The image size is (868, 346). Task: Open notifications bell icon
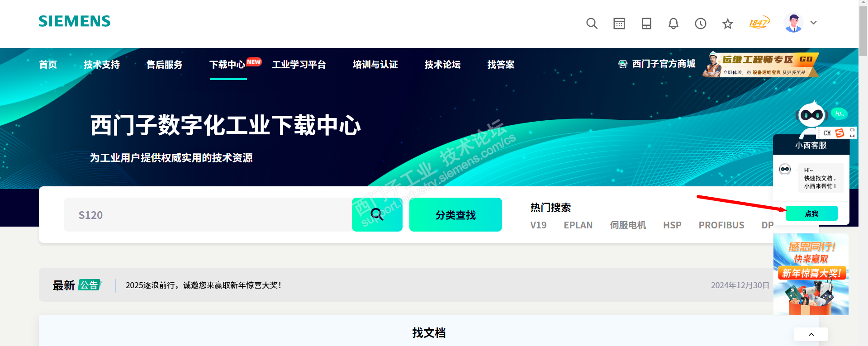pos(674,24)
